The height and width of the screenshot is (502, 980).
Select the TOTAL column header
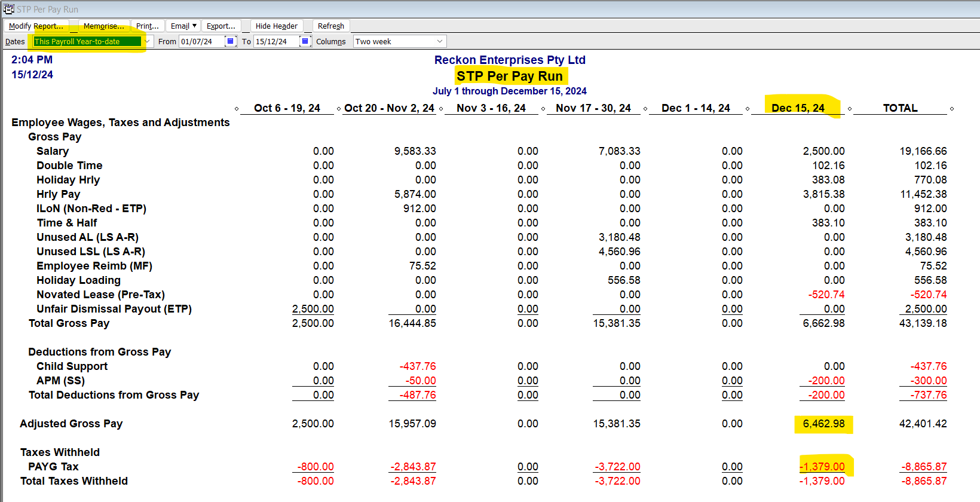[900, 108]
